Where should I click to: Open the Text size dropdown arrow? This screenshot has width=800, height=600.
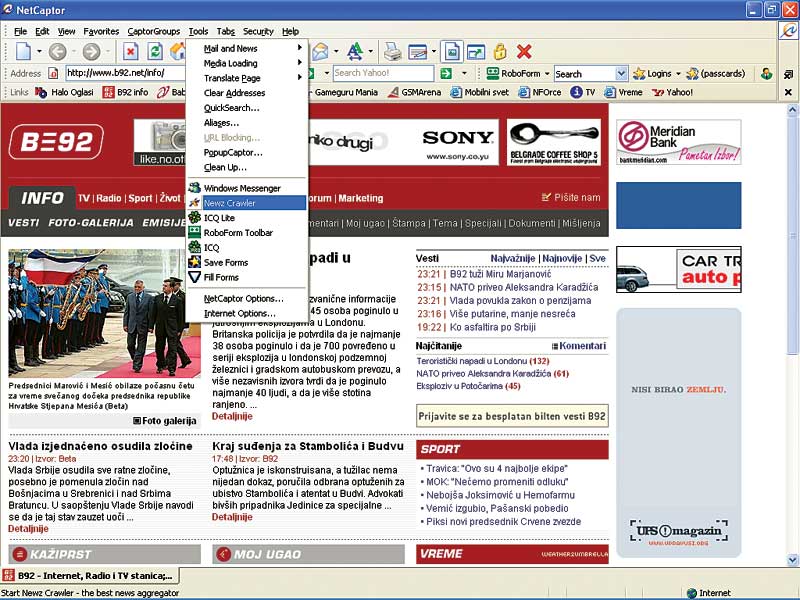[370, 52]
